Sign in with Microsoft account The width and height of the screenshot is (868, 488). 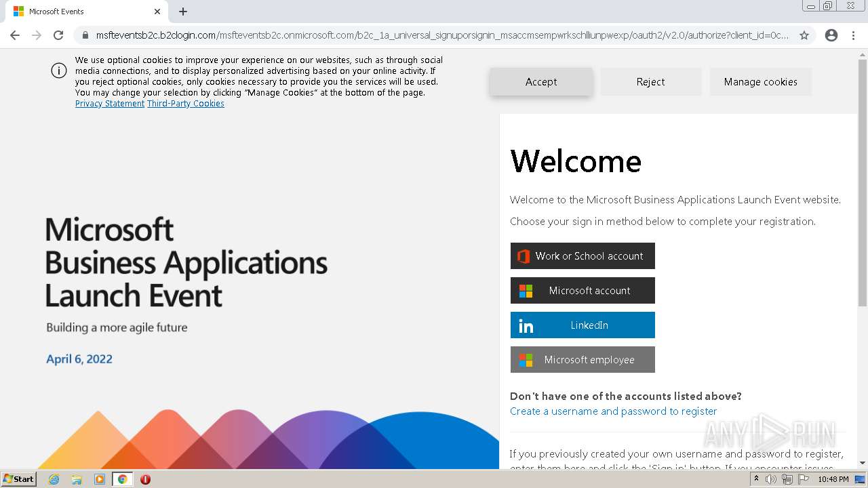tap(583, 291)
